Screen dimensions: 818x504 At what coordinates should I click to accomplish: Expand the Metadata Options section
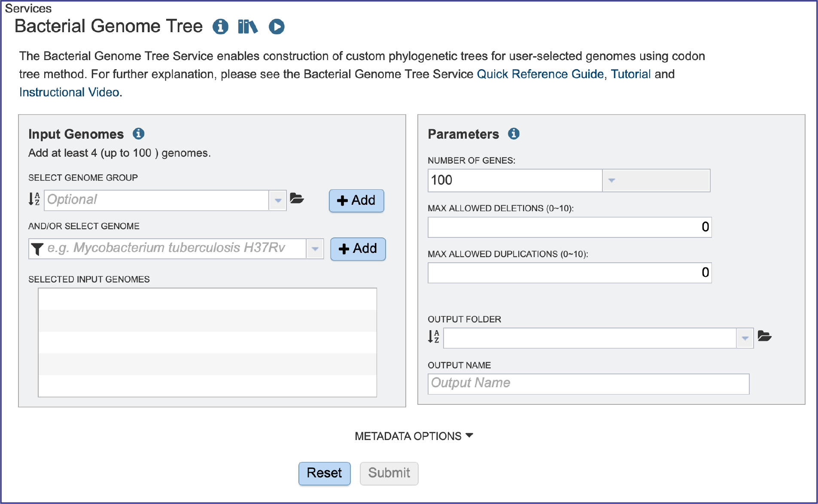(413, 436)
